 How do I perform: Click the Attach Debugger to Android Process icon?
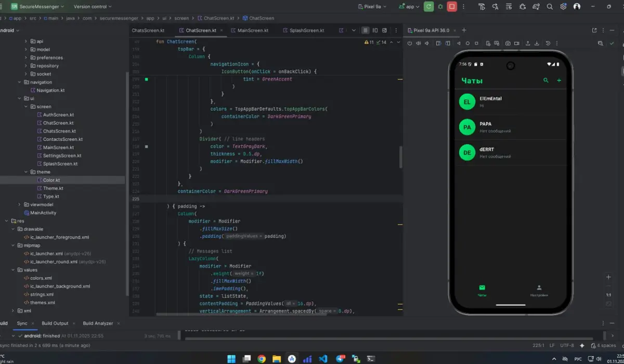pyautogui.click(x=523, y=7)
